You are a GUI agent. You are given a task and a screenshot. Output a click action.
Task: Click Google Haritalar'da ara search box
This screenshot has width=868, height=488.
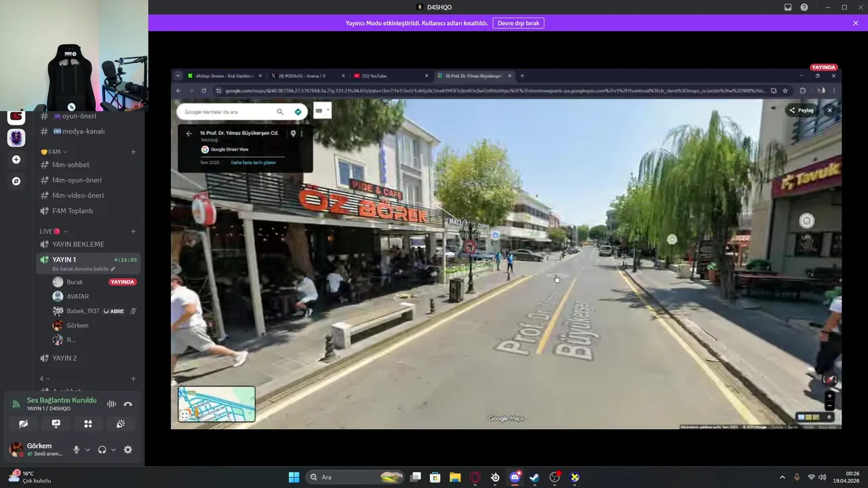click(x=226, y=112)
